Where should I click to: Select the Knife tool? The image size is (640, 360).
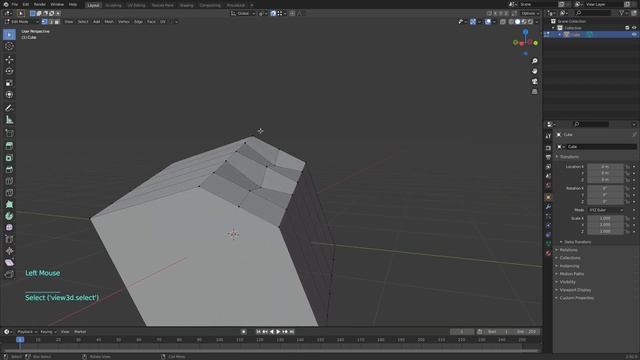click(9, 193)
